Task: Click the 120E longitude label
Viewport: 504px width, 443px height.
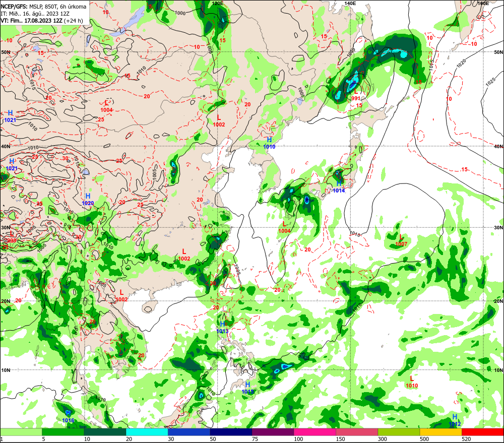Action: coord(218,3)
